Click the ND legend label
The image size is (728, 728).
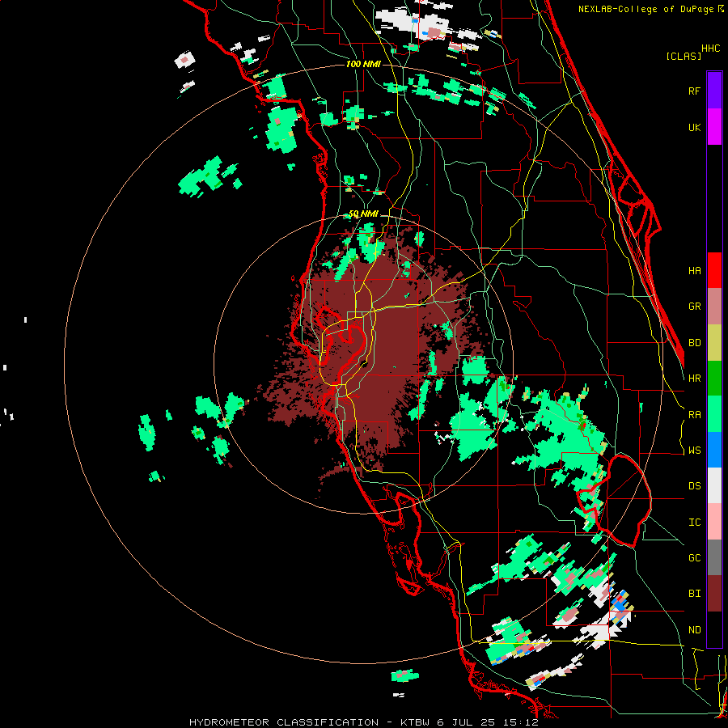point(694,630)
